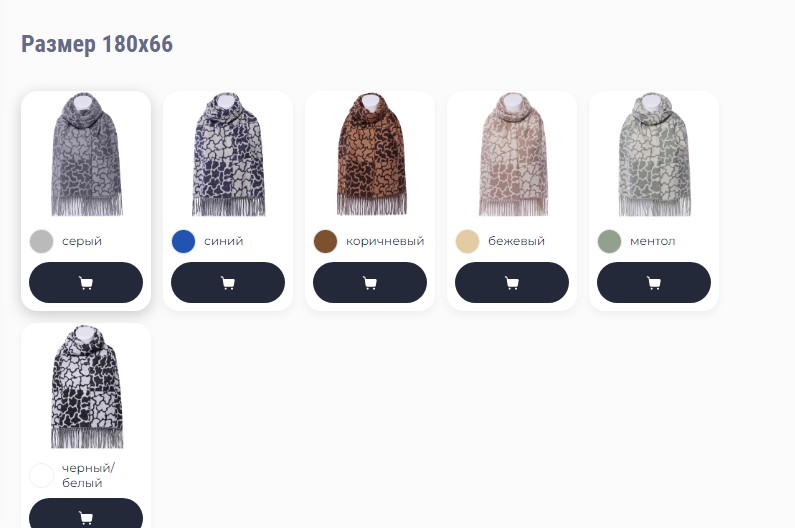Image resolution: width=795 pixels, height=528 pixels.
Task: Select the white color swatch
Action: (x=42, y=475)
